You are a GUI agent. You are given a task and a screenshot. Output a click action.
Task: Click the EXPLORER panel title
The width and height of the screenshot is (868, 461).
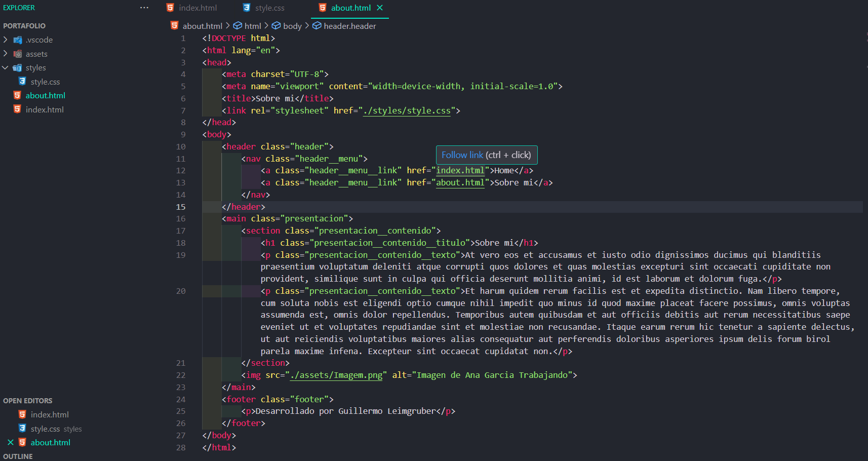click(x=19, y=8)
